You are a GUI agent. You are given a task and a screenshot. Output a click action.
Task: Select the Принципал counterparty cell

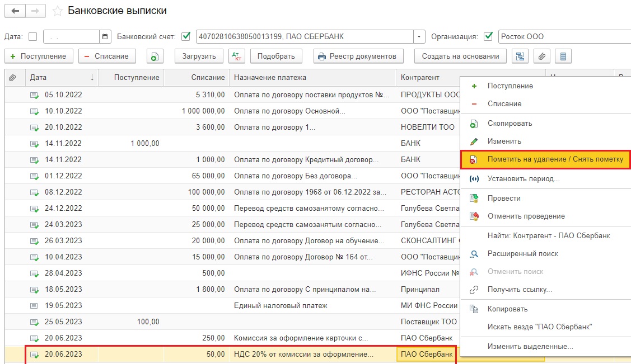[x=428, y=289]
